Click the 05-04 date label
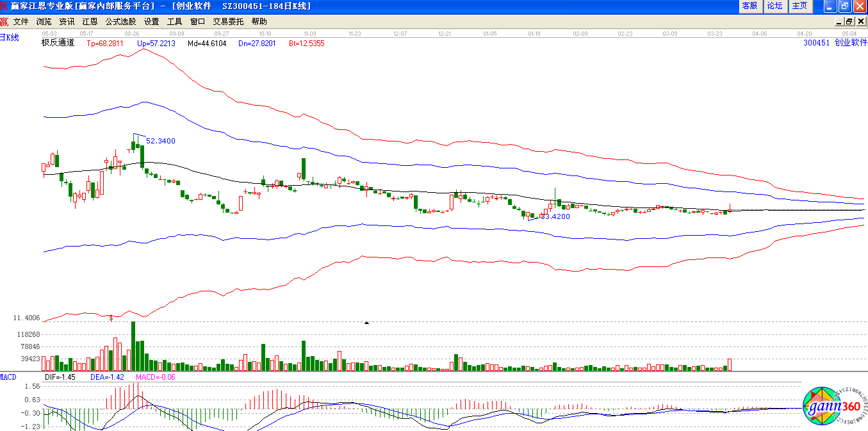Viewport: 868px width, 431px height. click(x=849, y=33)
